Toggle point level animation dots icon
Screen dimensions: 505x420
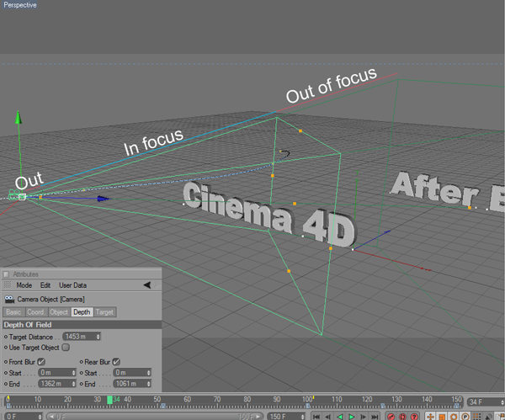click(476, 417)
